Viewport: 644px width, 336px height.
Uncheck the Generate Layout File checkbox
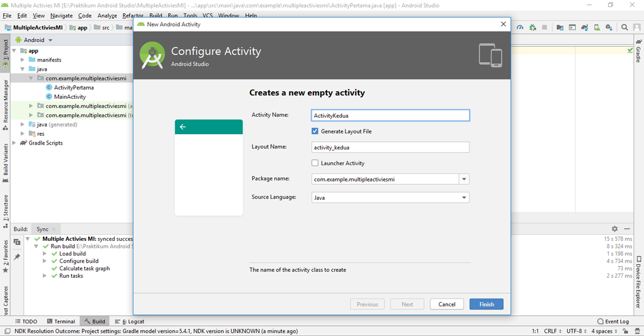(x=315, y=131)
